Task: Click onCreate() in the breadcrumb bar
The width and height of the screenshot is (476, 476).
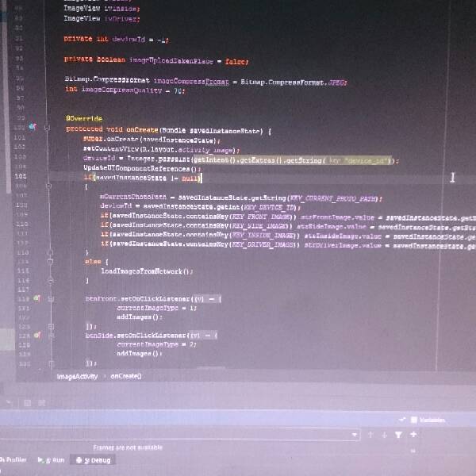Action: click(x=126, y=375)
